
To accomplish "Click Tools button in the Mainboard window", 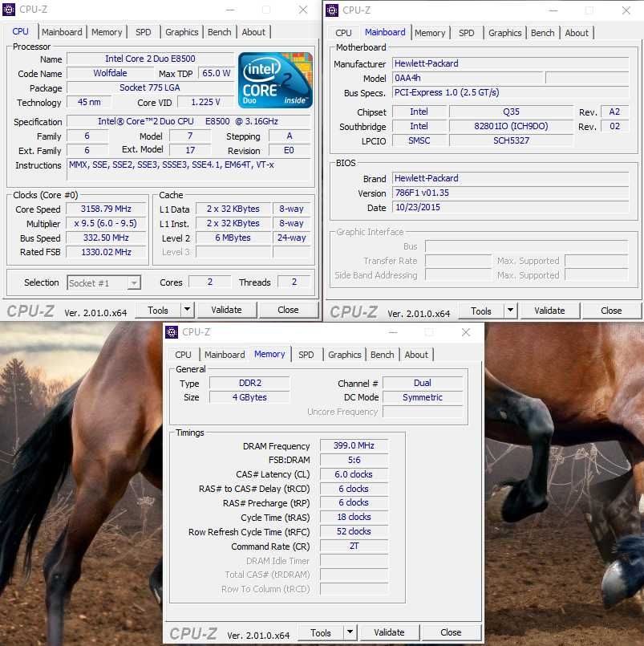I will tap(481, 311).
